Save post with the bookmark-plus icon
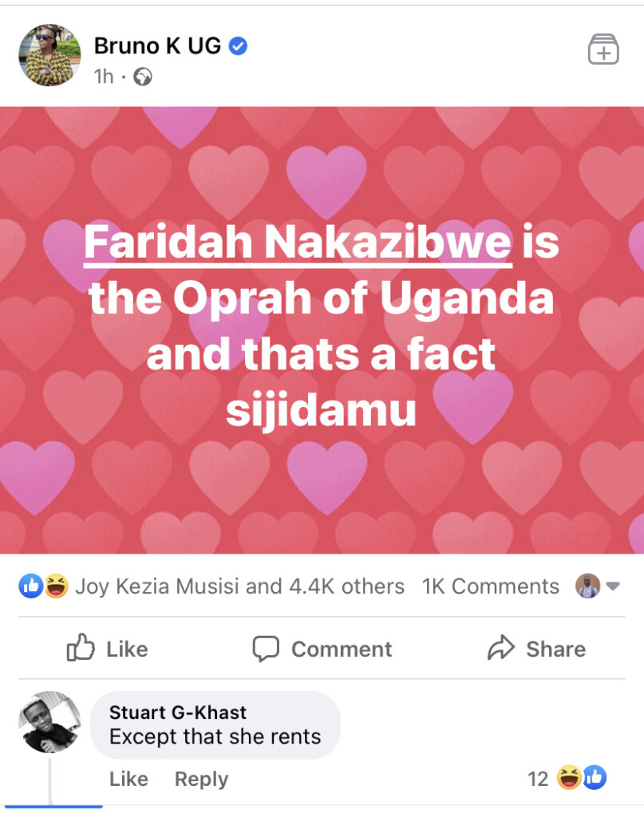 pos(603,49)
